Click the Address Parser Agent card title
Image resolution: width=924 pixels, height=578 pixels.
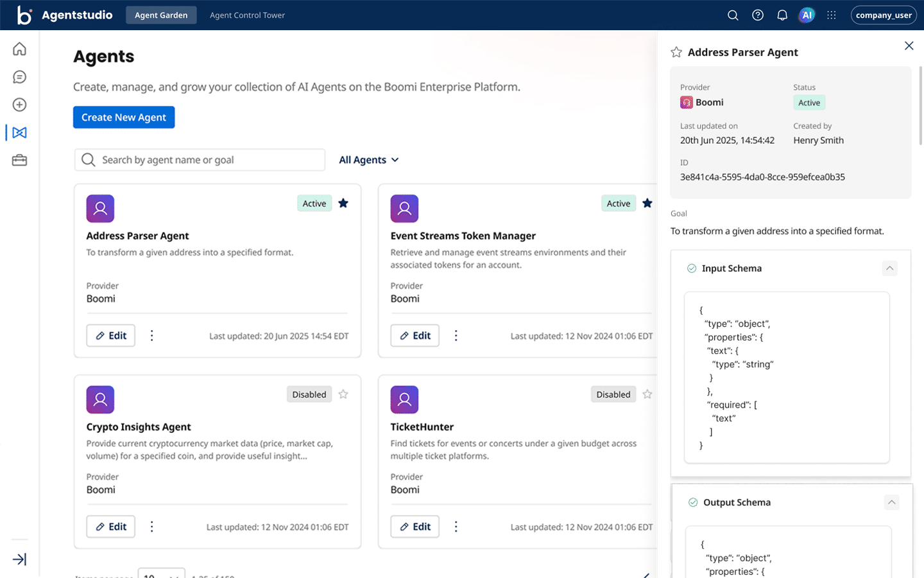(x=138, y=236)
